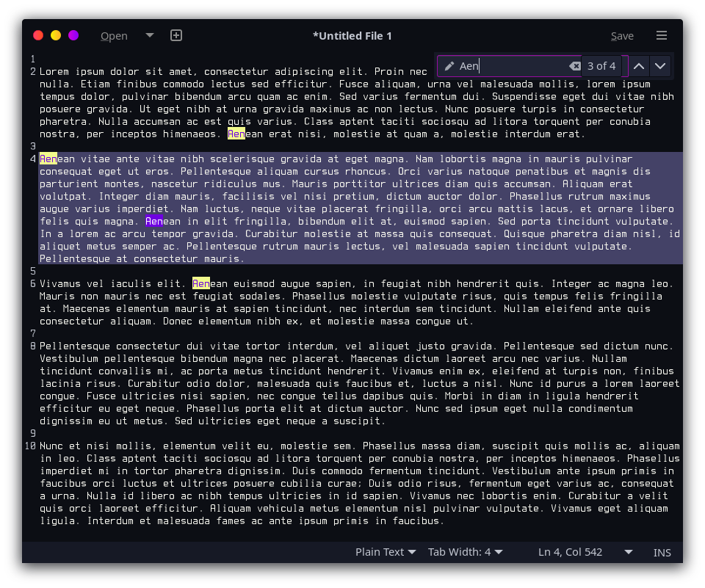Click 'Nunc et nisi' at line 10
705x588 pixels.
click(x=75, y=446)
